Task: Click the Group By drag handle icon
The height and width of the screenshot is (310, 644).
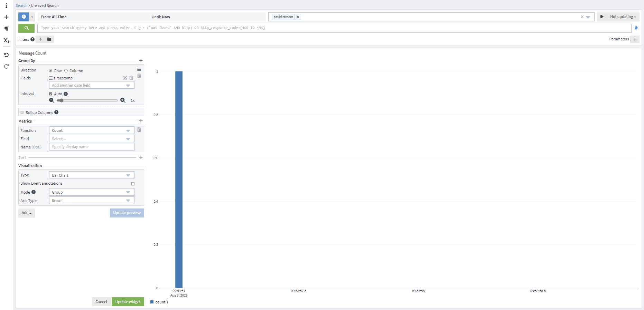Action: (139, 69)
